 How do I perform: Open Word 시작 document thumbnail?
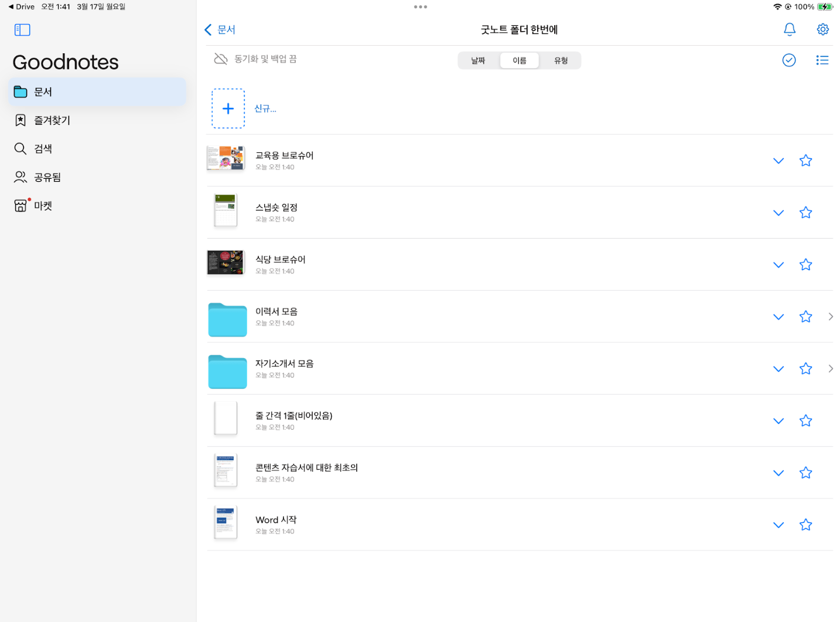click(x=226, y=522)
